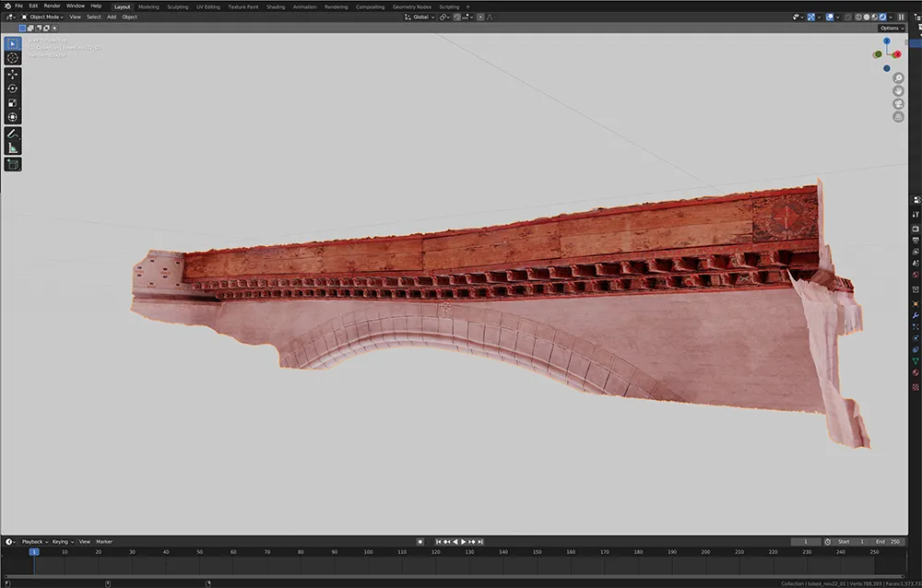
Task: Switch to rendered viewport shading
Action: coord(882,17)
